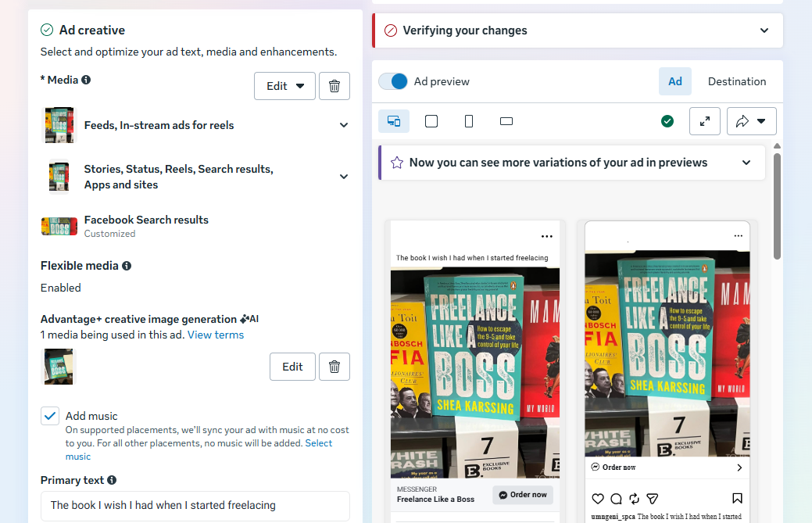Switch to square preview format icon
The width and height of the screenshot is (812, 523).
click(x=431, y=121)
